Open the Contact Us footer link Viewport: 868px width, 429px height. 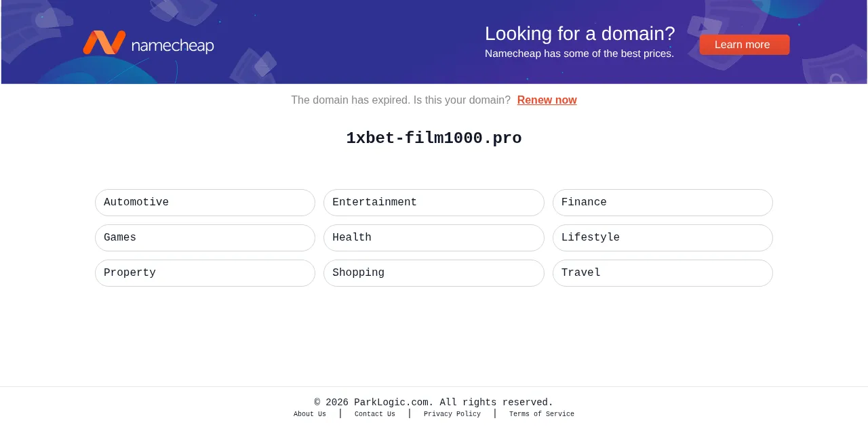(374, 414)
